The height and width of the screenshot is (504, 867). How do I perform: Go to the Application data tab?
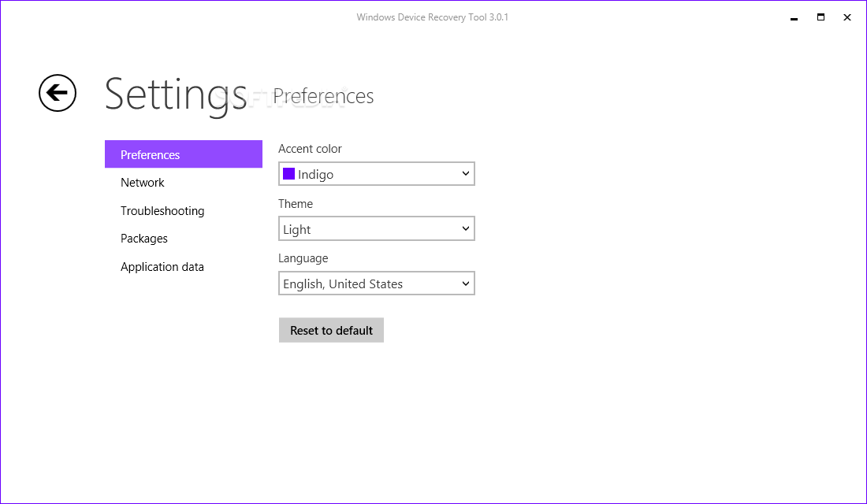[162, 266]
